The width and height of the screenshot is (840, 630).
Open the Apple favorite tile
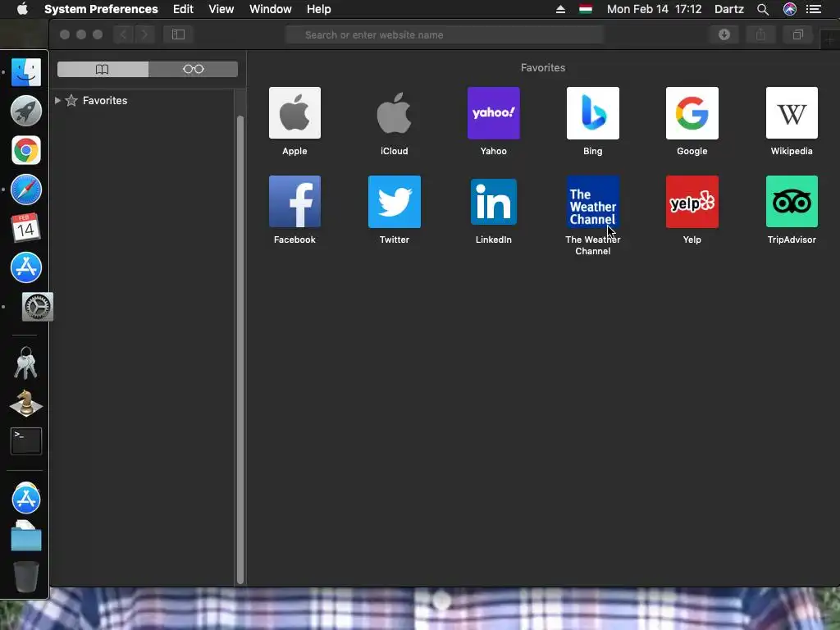(294, 113)
